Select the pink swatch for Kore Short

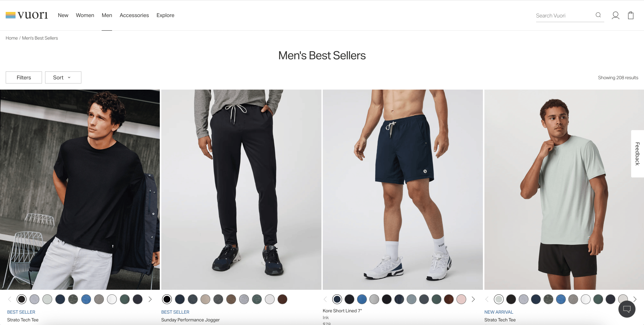pyautogui.click(x=461, y=299)
